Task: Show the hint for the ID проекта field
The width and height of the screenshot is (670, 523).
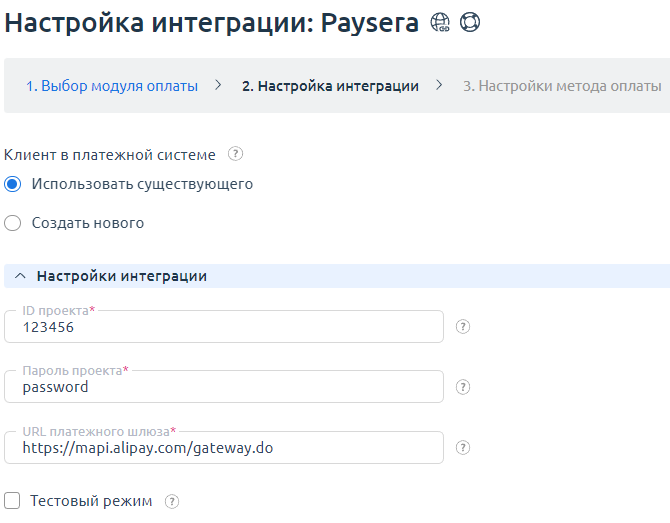Action: click(462, 327)
